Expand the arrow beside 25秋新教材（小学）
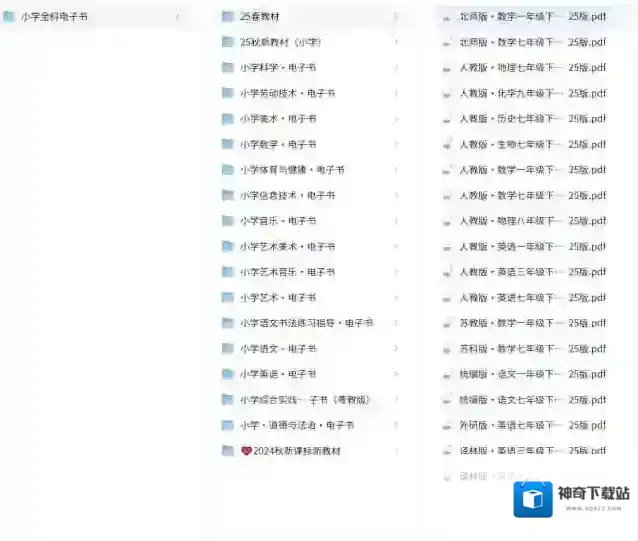 [x=395, y=42]
